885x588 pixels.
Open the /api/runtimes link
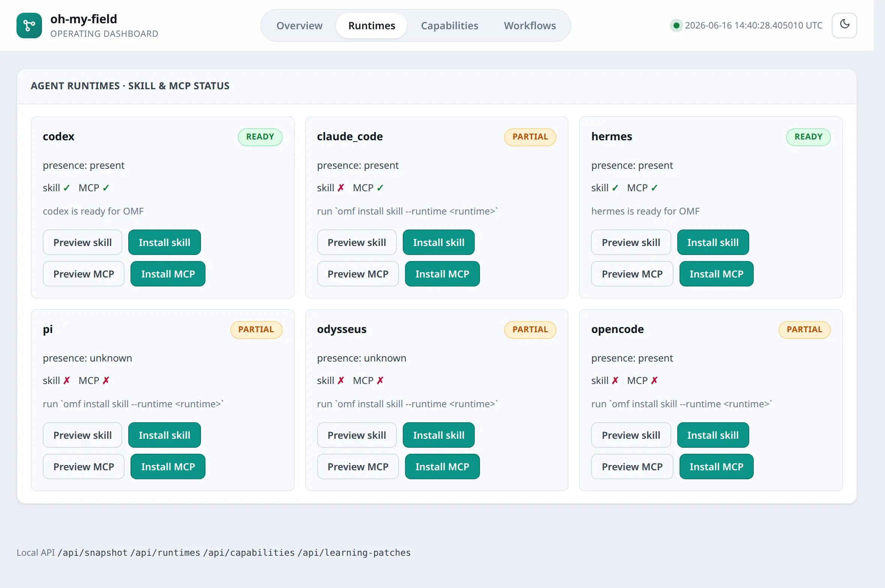click(x=165, y=552)
